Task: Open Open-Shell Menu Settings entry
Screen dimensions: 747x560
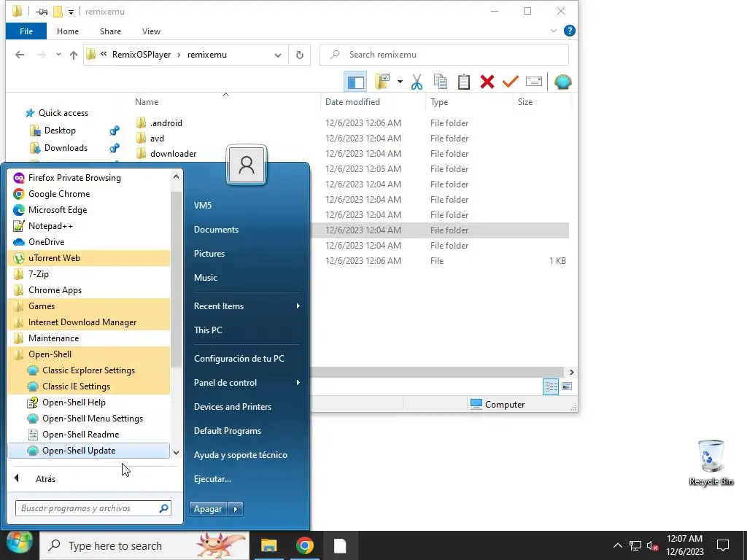Action: coord(88,419)
